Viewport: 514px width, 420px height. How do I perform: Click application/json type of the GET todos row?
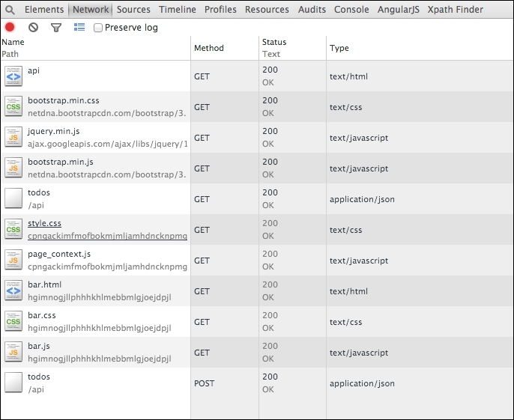coord(362,199)
